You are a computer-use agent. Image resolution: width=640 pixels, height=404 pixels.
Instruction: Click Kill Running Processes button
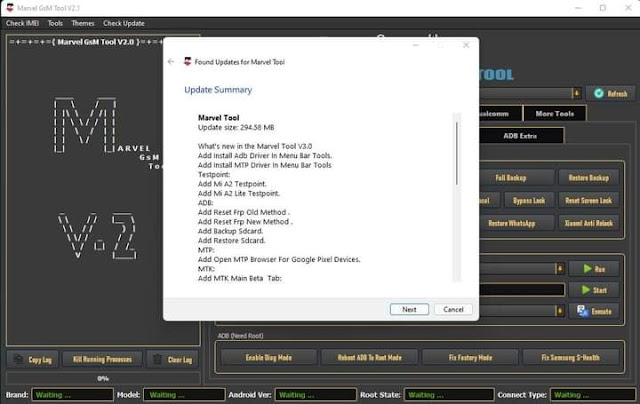(102, 359)
